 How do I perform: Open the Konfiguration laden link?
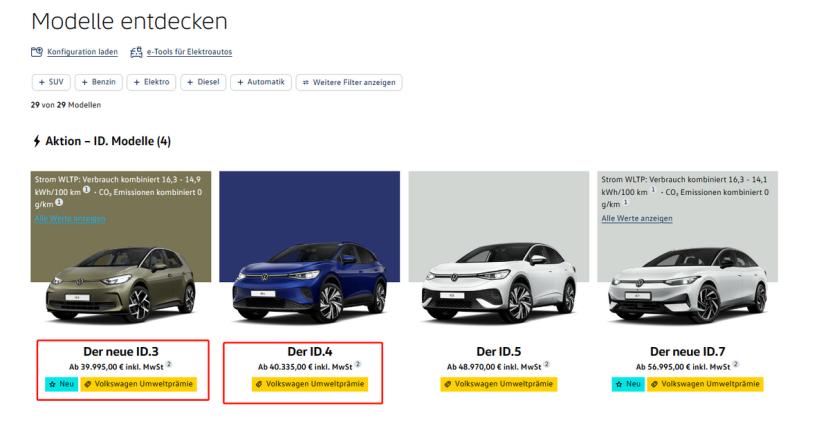point(83,52)
